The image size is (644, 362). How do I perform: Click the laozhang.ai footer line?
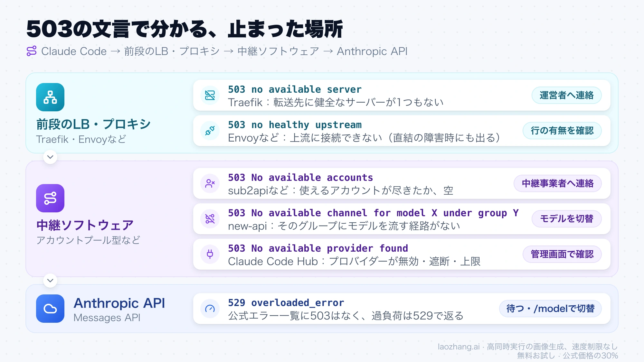click(x=528, y=347)
